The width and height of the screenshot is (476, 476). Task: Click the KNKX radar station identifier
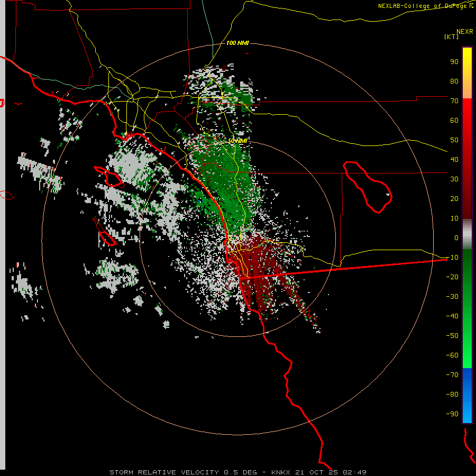coord(281,472)
